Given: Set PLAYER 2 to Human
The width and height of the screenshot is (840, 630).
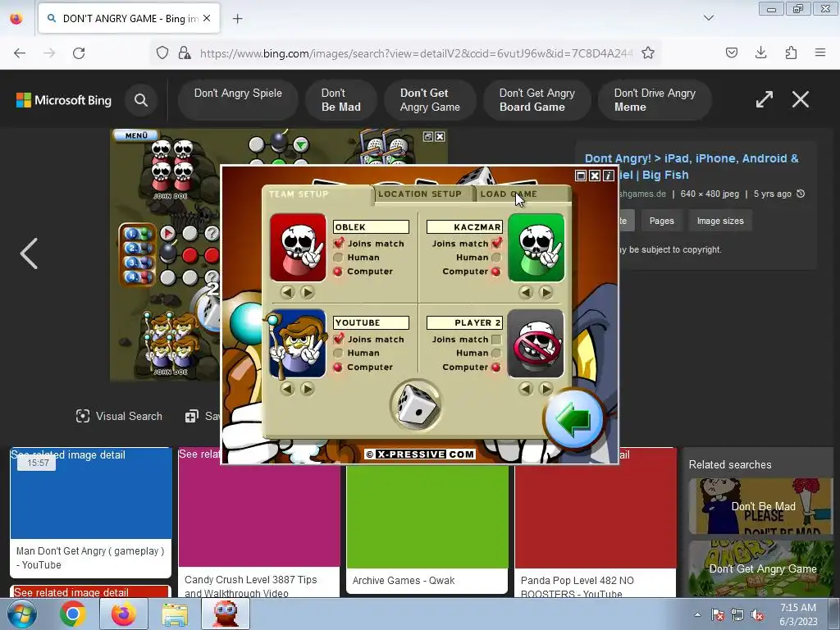Looking at the screenshot, I should click(496, 353).
